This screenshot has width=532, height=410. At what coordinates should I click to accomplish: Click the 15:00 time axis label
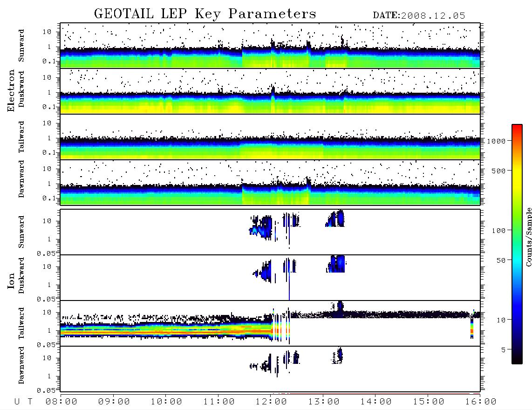coord(429,402)
